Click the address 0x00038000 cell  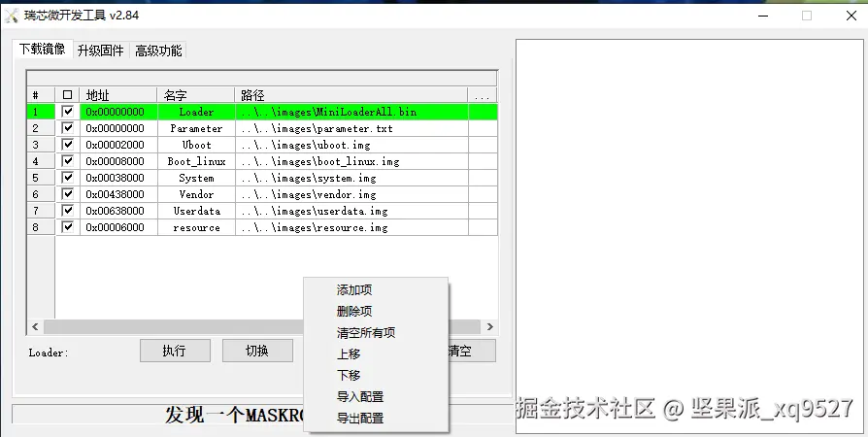[118, 179]
